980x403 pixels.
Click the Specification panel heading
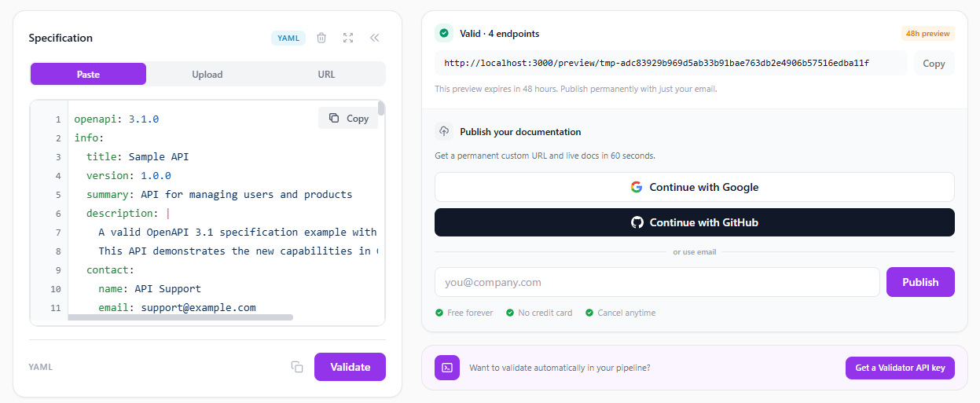(x=61, y=38)
